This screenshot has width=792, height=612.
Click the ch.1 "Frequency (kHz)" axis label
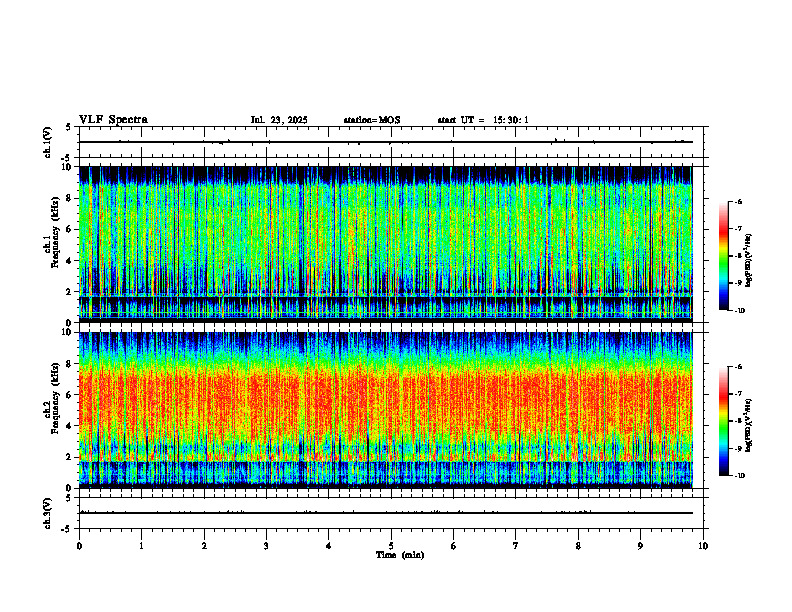click(x=55, y=232)
